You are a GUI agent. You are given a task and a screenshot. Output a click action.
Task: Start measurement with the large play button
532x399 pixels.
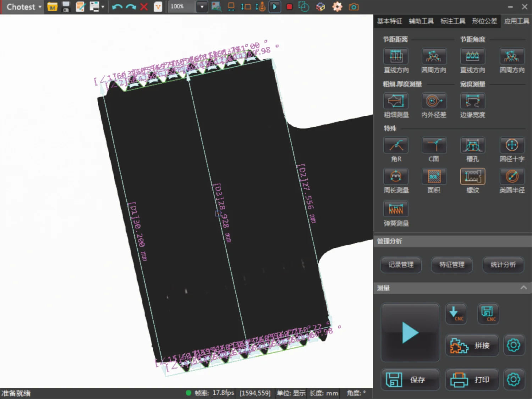(410, 333)
